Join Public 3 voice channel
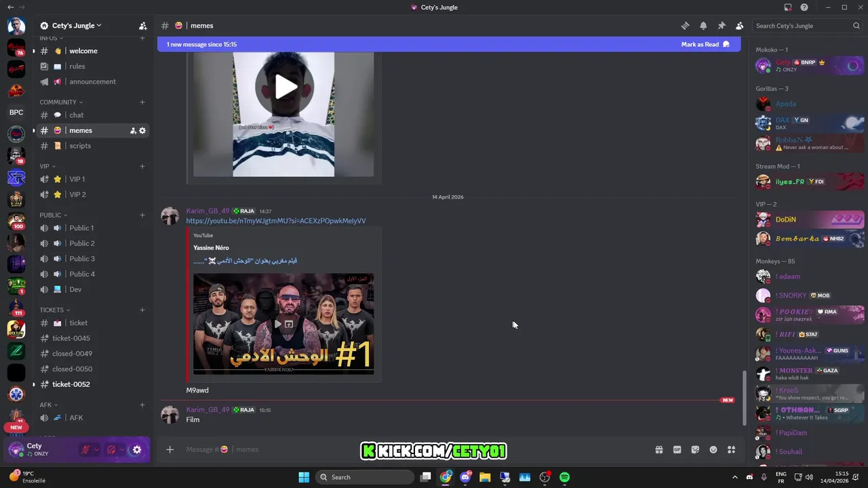The width and height of the screenshot is (868, 488). 93,258
